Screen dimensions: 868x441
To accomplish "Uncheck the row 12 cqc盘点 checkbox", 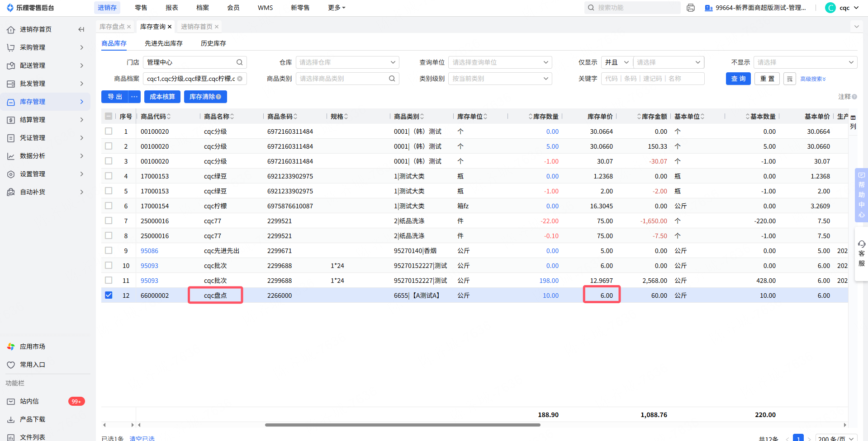I will (109, 295).
